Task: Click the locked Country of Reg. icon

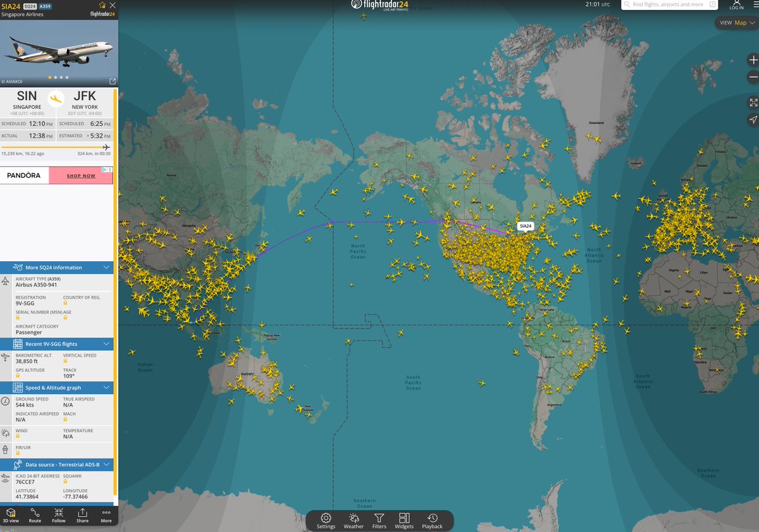Action: click(x=65, y=303)
